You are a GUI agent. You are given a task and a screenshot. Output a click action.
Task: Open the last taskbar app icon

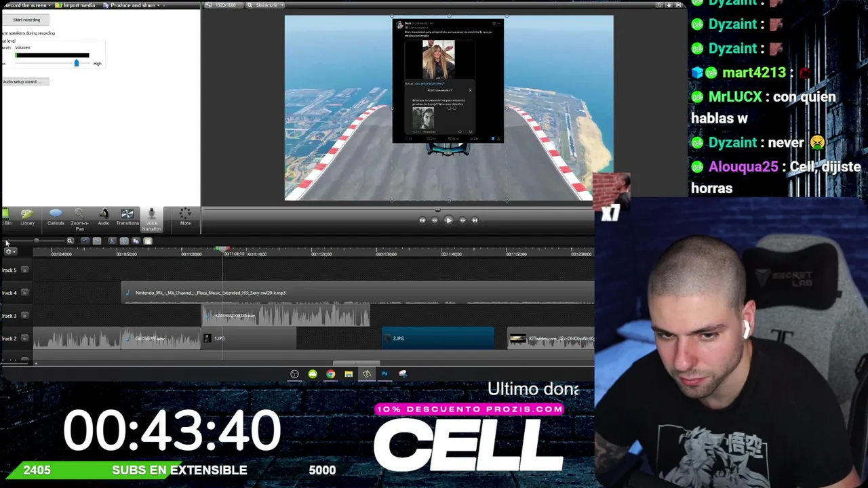403,373
